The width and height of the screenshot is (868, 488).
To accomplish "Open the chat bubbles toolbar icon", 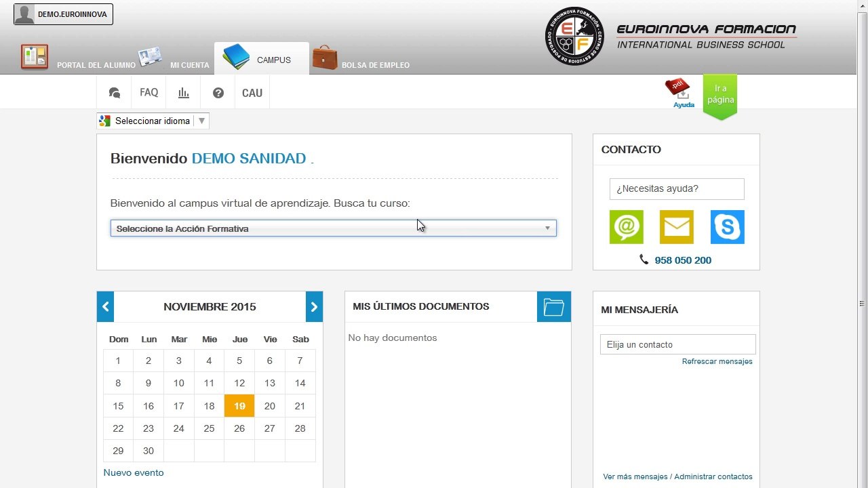I will point(115,93).
